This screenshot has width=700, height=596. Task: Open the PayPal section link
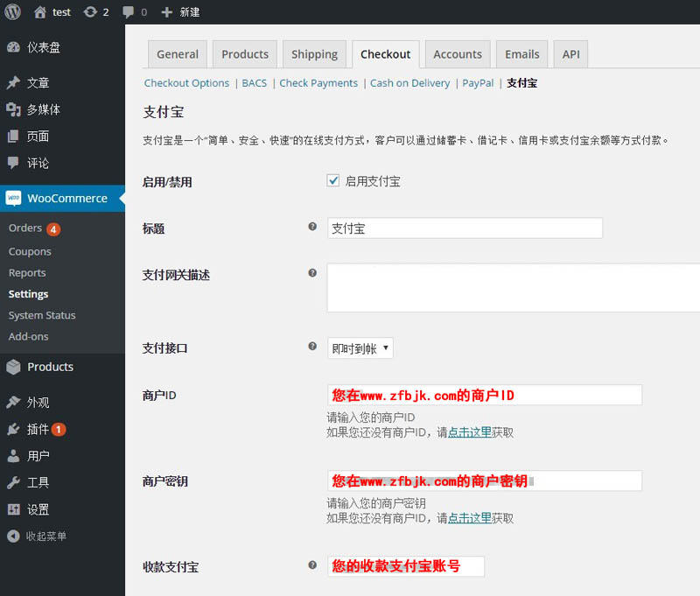478,83
